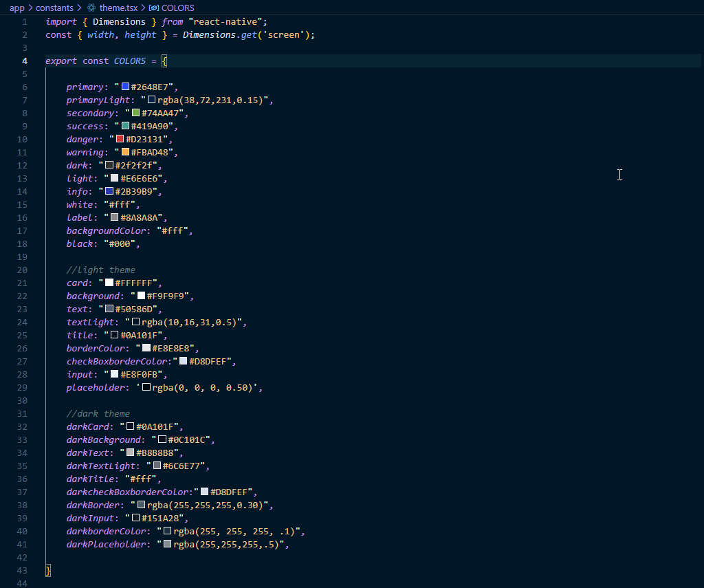Place cursor on the '//dark theme' comment
This screenshot has width=704, height=588.
pos(98,413)
